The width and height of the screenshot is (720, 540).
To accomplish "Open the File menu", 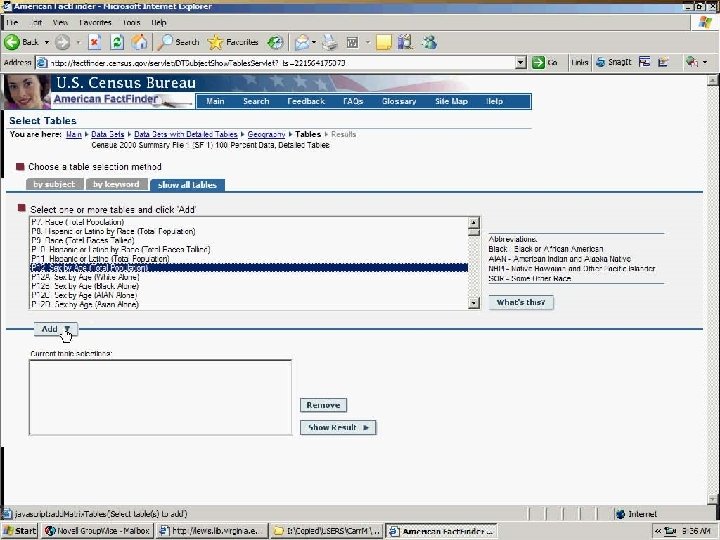I will pos(12,22).
